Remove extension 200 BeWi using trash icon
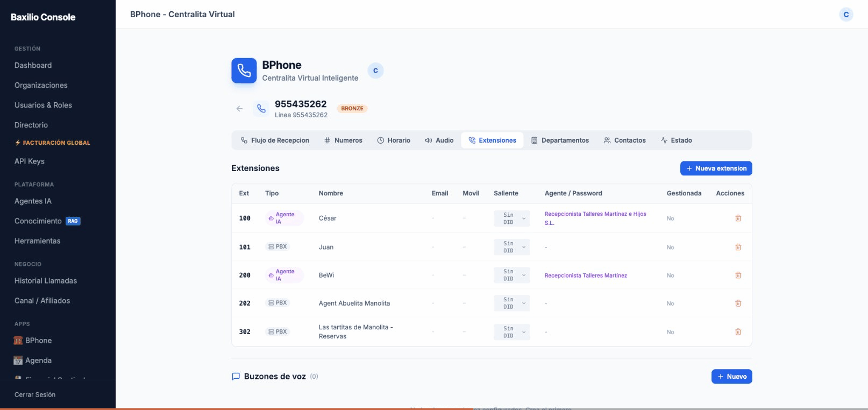The height and width of the screenshot is (410, 868). [x=738, y=275]
